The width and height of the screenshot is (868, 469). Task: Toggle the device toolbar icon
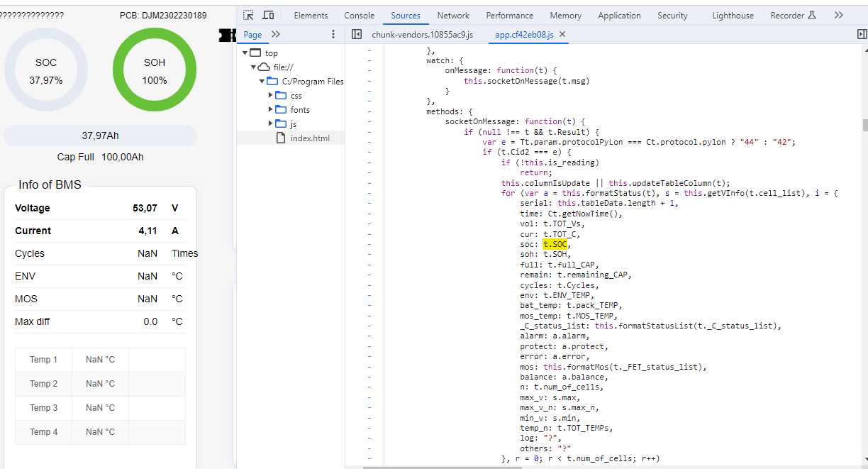click(268, 15)
